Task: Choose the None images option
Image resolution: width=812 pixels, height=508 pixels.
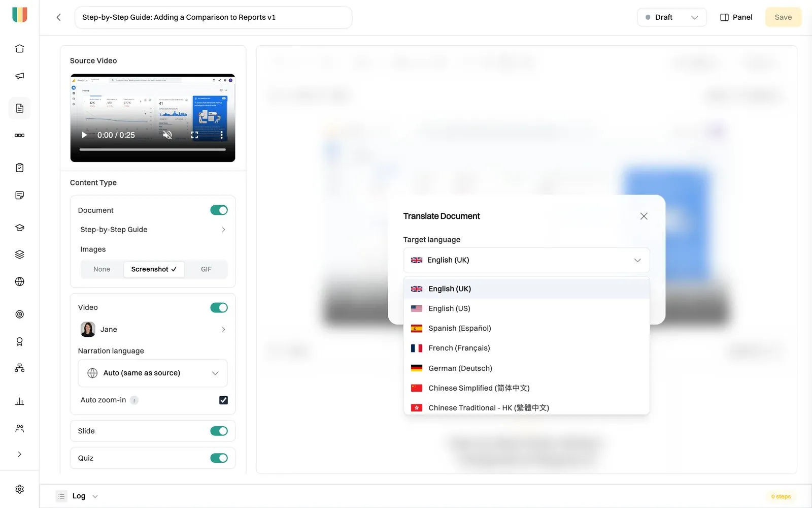Action: point(101,269)
